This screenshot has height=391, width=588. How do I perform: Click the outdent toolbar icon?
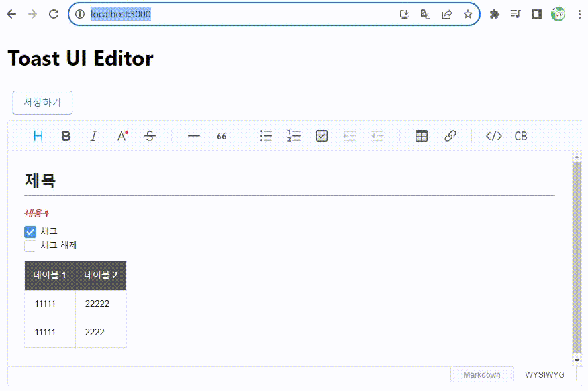(x=377, y=136)
